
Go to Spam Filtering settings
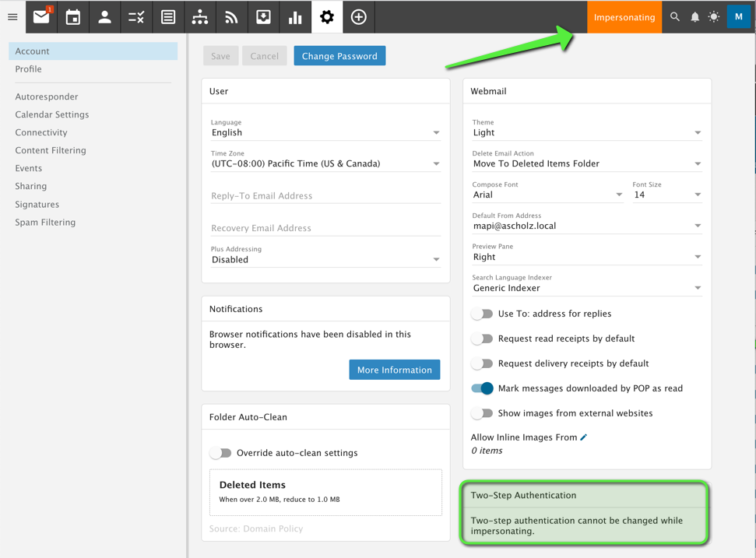45,222
